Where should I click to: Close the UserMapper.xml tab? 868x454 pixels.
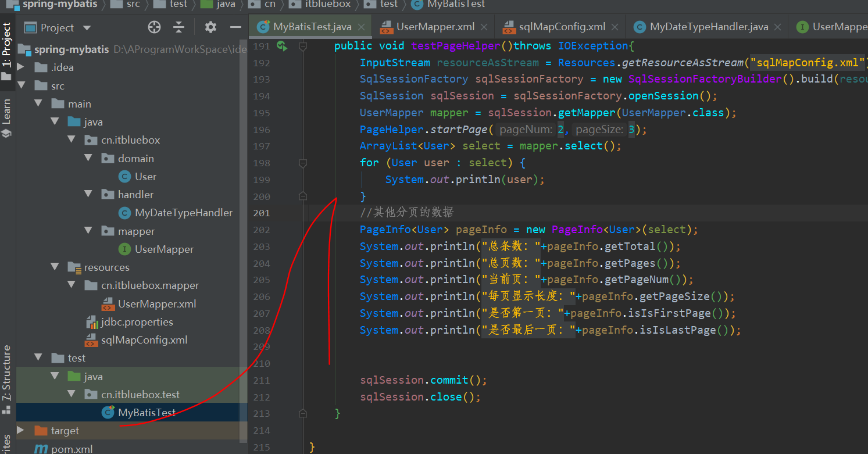pos(485,27)
